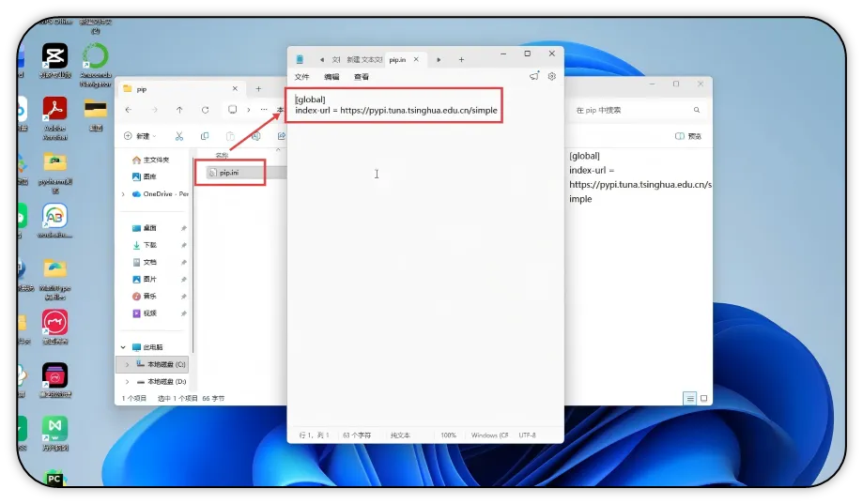Screen dimensions: 863x504
Task: Open 主文件夹 in navigation pane
Action: [151, 160]
